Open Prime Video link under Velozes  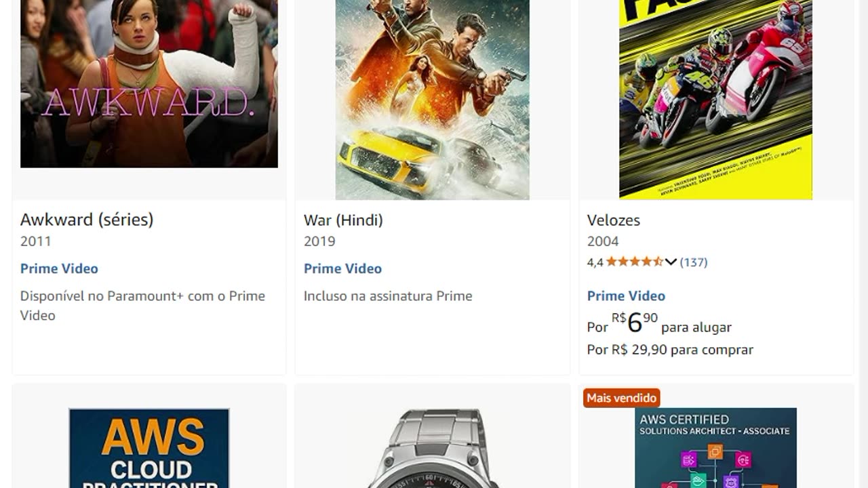(626, 296)
